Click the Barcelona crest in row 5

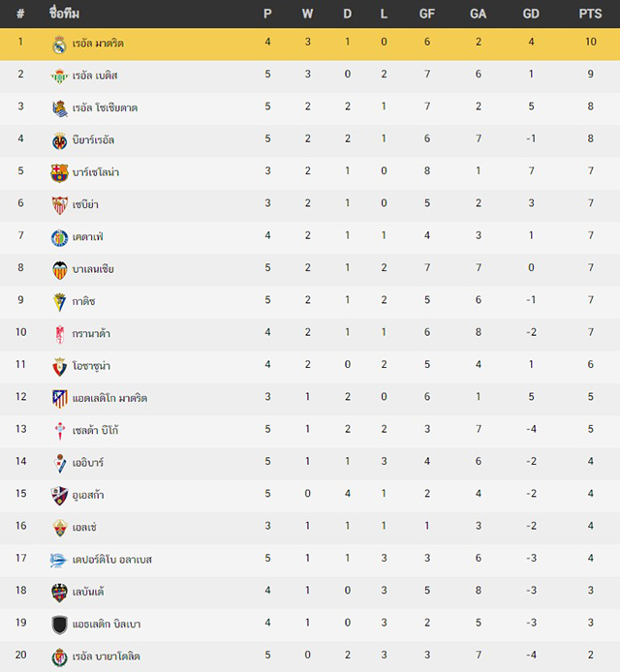tap(60, 173)
